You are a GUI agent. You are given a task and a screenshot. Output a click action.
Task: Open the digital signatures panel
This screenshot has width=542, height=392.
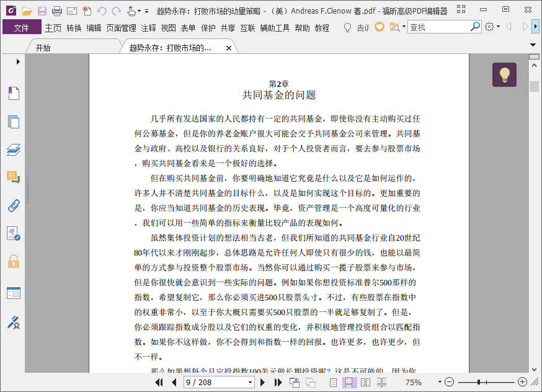pyautogui.click(x=14, y=234)
